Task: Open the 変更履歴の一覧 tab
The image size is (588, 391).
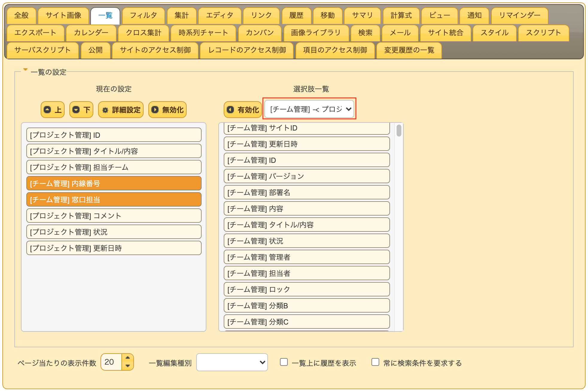Action: pos(409,50)
